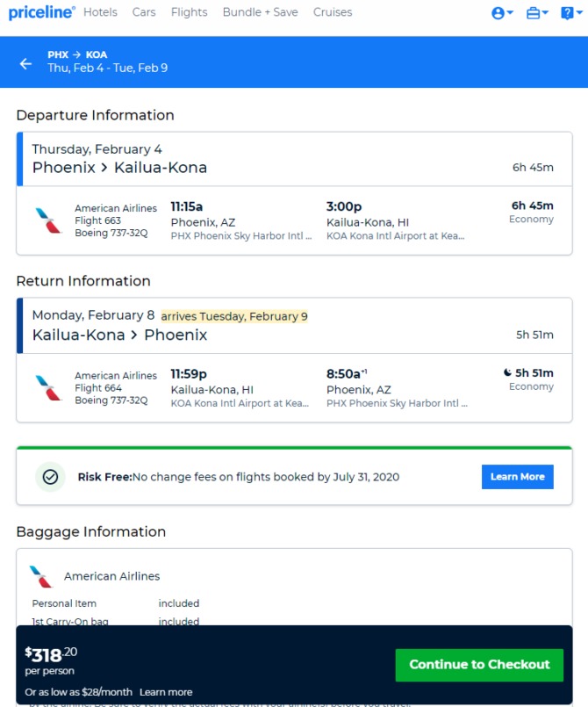Image resolution: width=588 pixels, height=707 pixels.
Task: Open the user account profile menu
Action: [x=502, y=13]
